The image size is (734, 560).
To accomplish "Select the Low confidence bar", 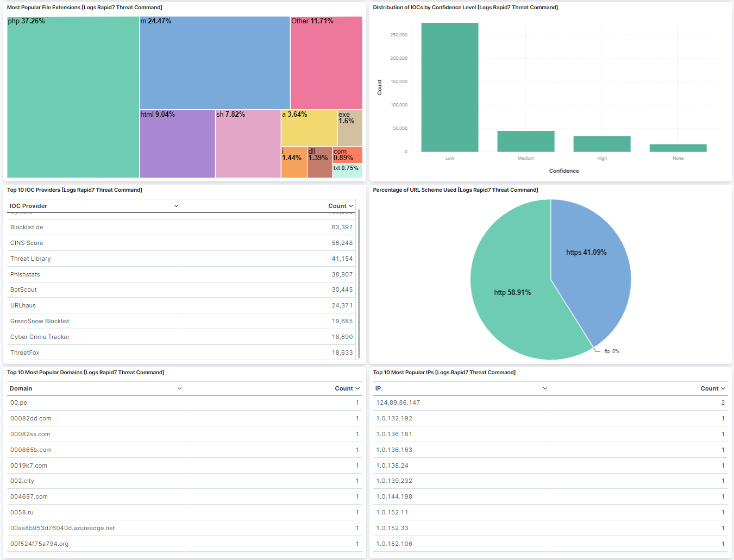I will [450, 87].
